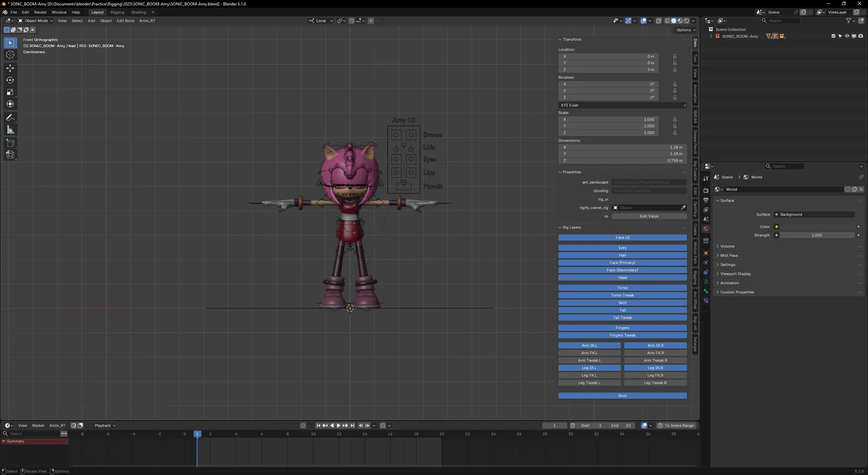Switch to wireframe viewport shading
The width and height of the screenshot is (868, 475).
(667, 21)
